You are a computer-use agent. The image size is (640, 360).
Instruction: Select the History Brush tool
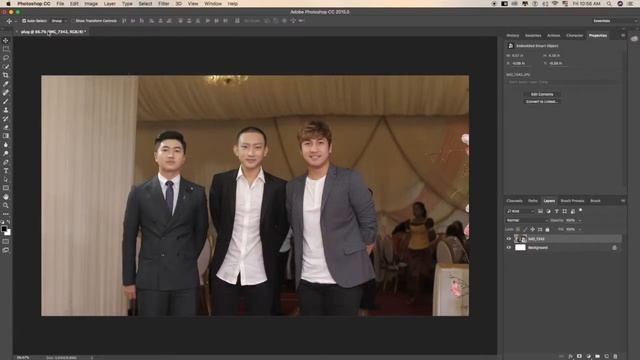tap(6, 119)
